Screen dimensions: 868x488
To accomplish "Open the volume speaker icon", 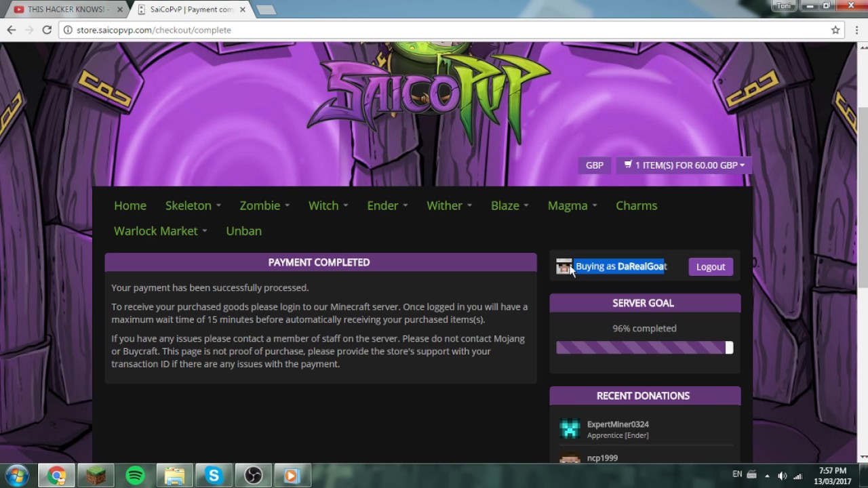I will tap(782, 476).
